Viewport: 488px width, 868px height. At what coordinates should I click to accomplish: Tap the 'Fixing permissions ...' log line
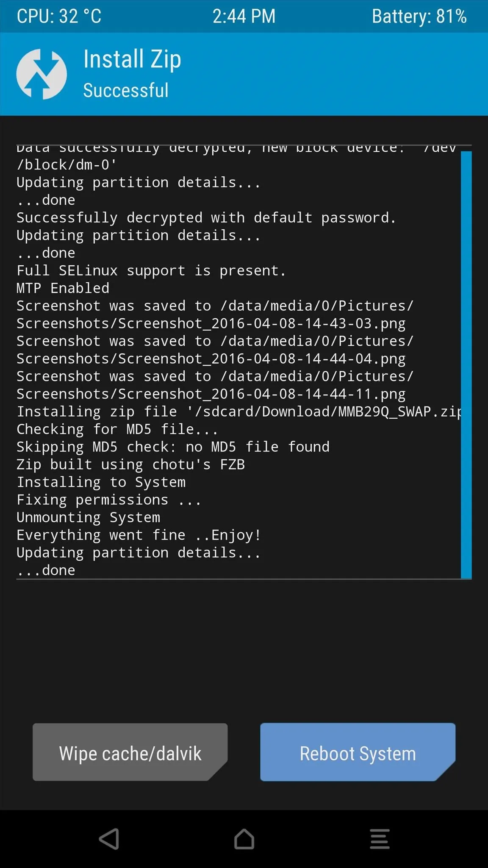[x=108, y=500]
